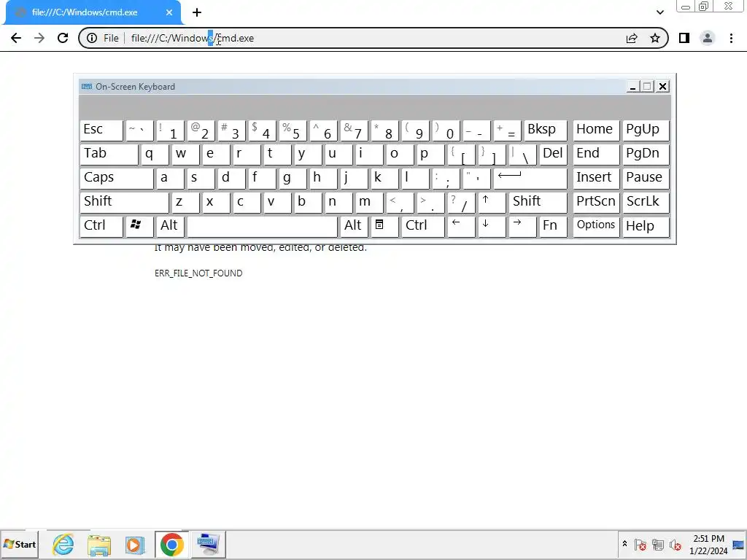The height and width of the screenshot is (560, 747).
Task: Click the Pause key
Action: pos(646,178)
